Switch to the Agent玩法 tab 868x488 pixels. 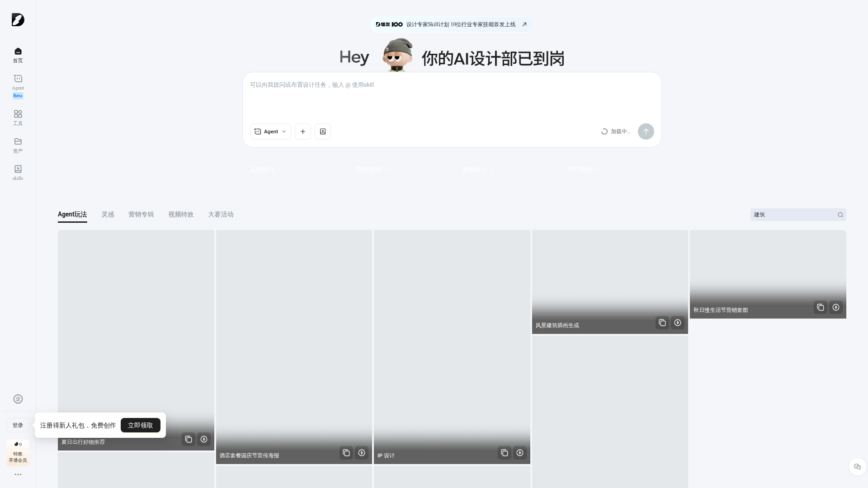pos(72,215)
